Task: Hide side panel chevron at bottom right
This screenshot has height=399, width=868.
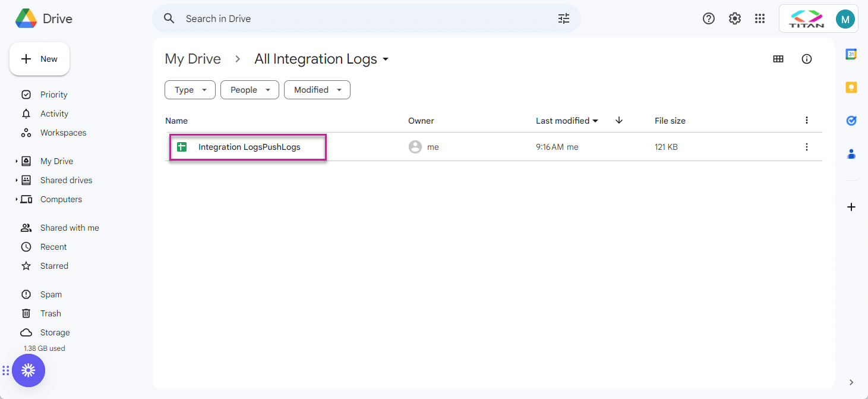Action: click(x=851, y=382)
